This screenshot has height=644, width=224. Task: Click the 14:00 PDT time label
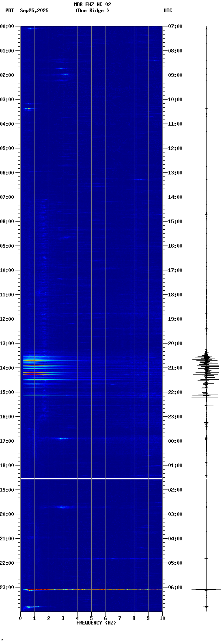pyautogui.click(x=7, y=368)
